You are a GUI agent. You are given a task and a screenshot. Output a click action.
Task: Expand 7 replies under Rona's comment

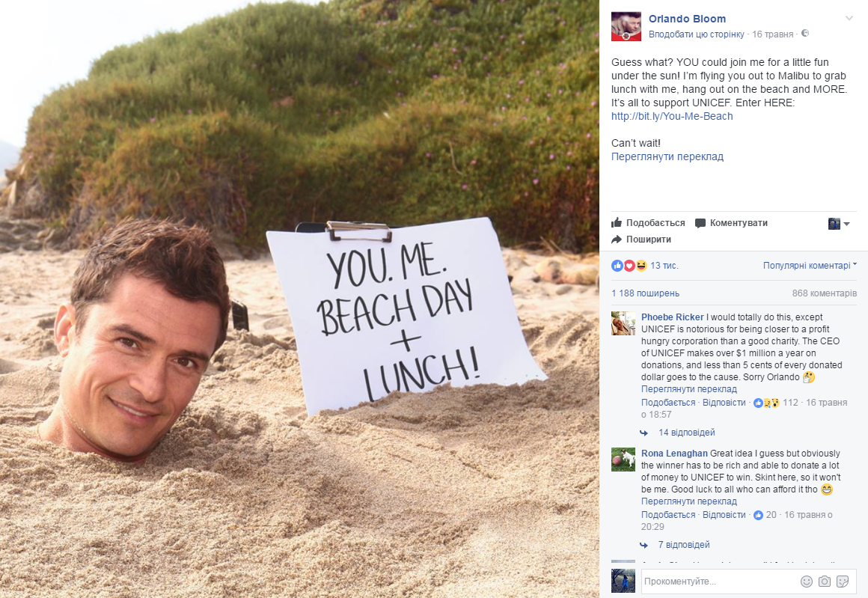684,545
